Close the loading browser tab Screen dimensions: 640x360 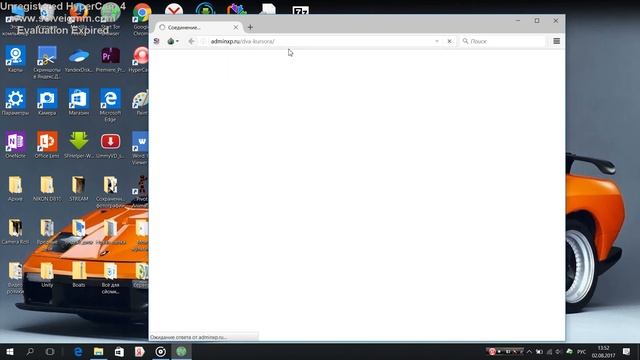click(236, 27)
